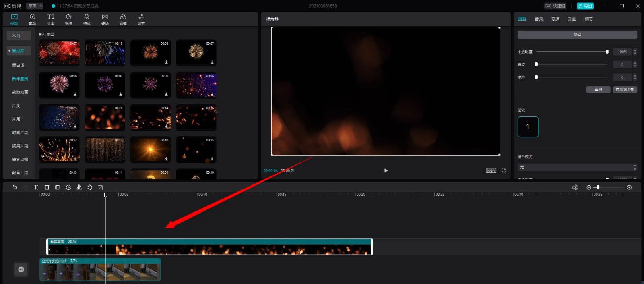The width and height of the screenshot is (644, 284).
Task: Select the crop tool icon
Action: [x=101, y=187]
